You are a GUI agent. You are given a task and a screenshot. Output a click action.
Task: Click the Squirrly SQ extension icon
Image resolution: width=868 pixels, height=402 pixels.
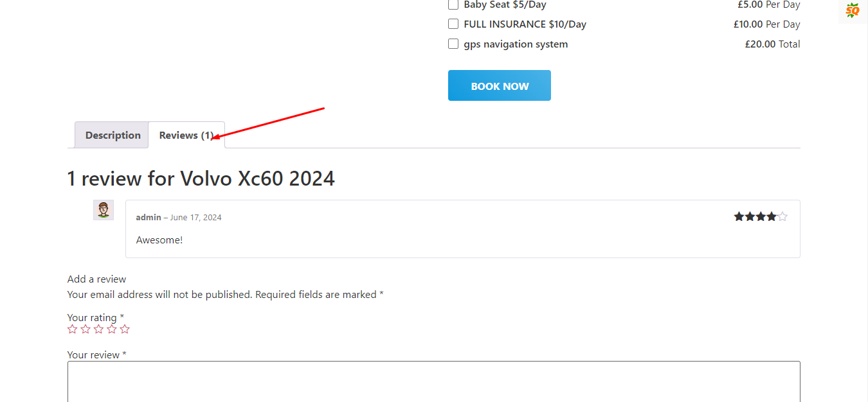(x=853, y=10)
